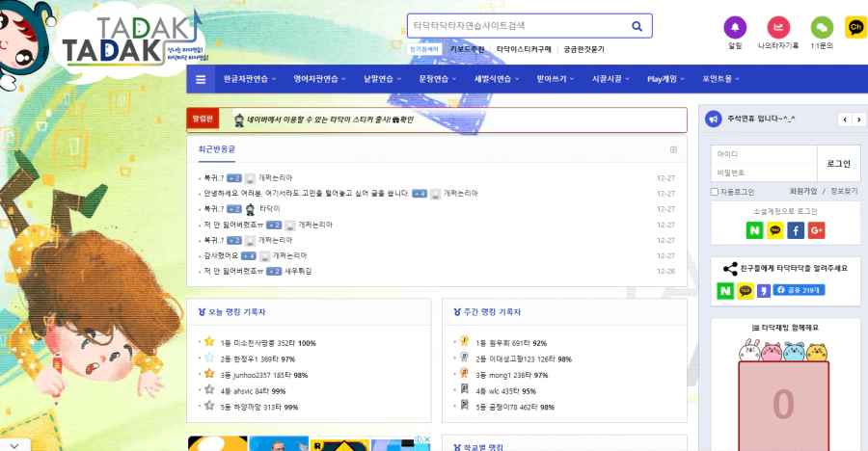Expand the 받아쓰기 dropdown menu

pos(556,79)
